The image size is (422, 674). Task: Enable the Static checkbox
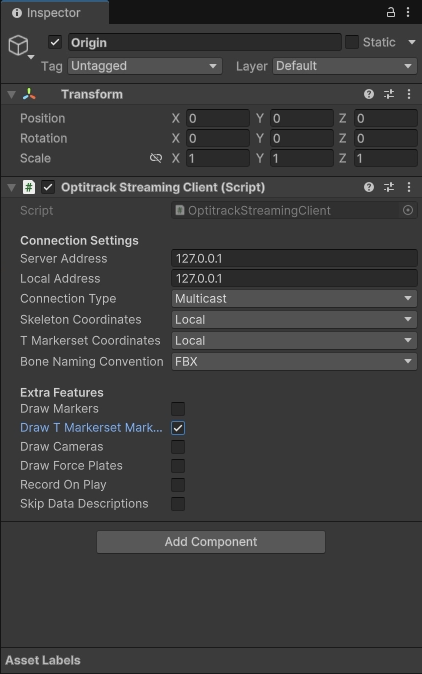click(352, 42)
